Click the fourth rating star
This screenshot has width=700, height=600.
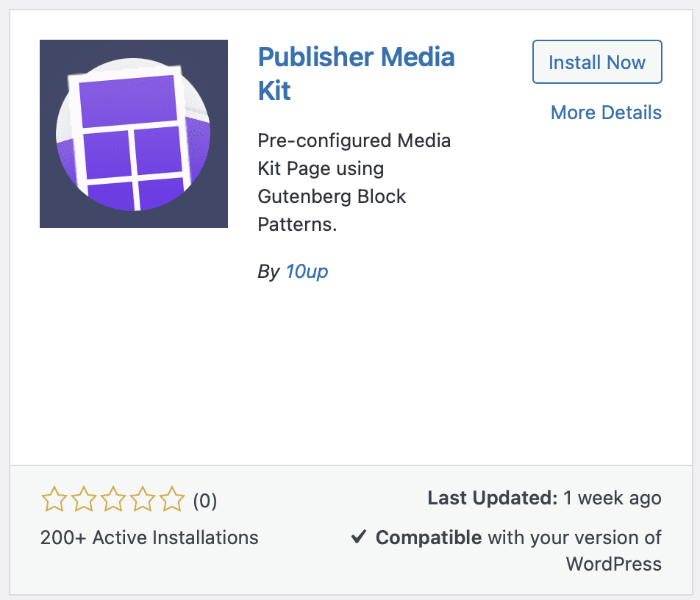(x=142, y=500)
